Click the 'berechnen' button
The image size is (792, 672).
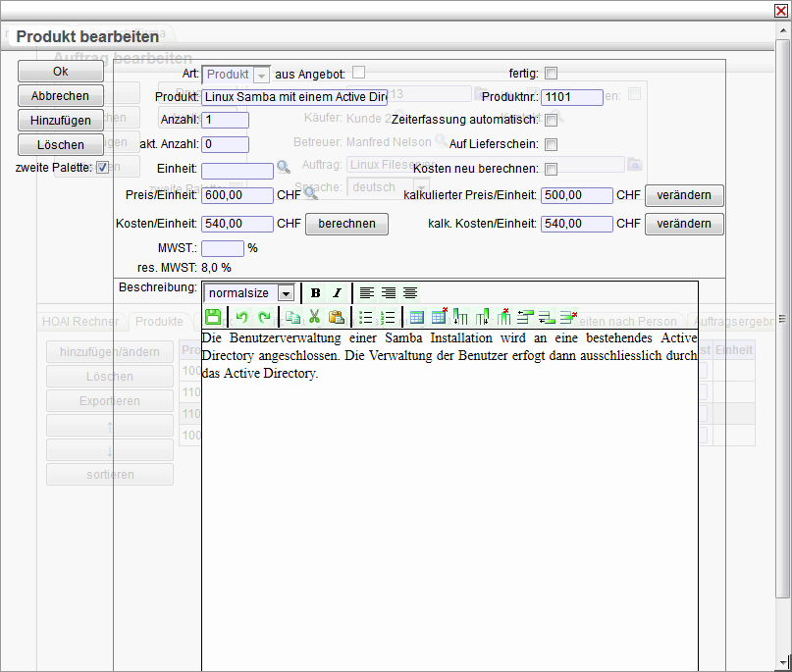(x=346, y=224)
